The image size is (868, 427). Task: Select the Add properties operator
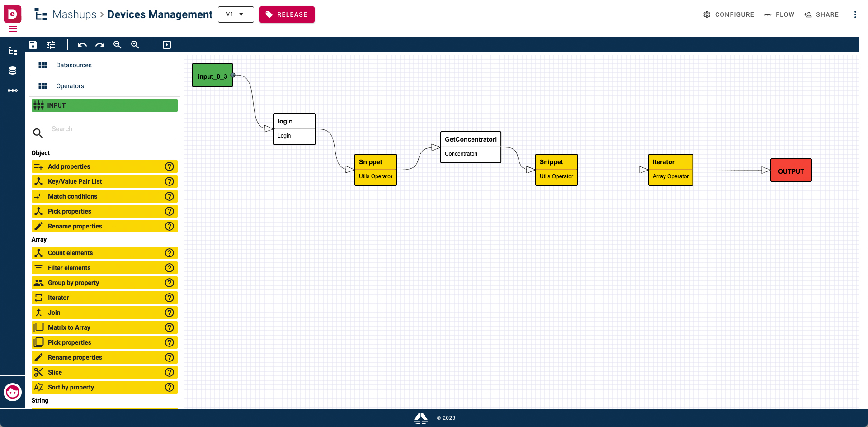tap(105, 166)
